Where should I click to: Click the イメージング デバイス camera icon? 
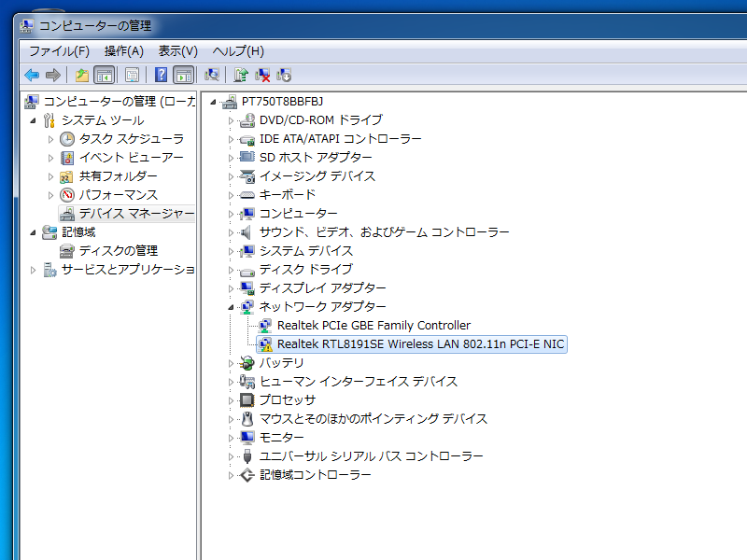point(247,176)
